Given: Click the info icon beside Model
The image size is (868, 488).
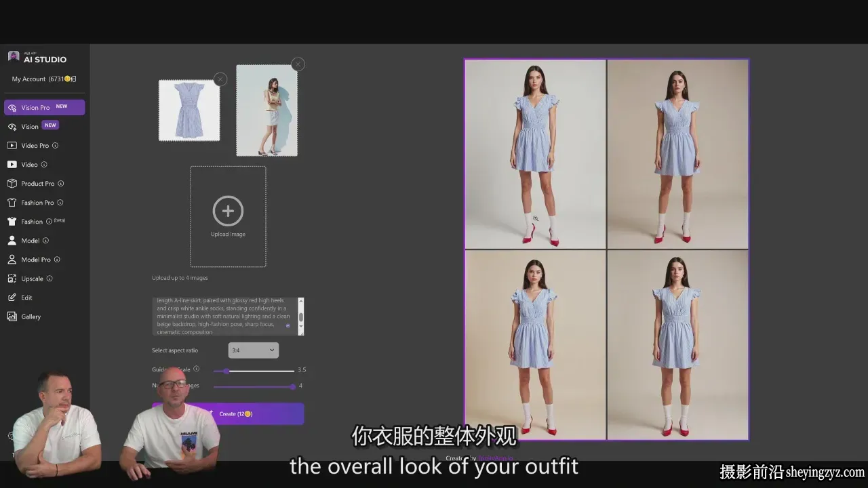Looking at the screenshot, I should 45,240.
